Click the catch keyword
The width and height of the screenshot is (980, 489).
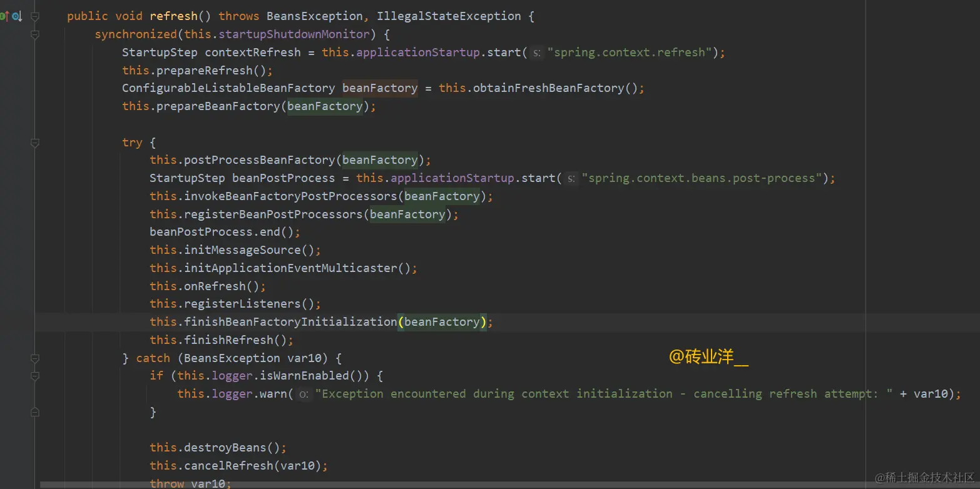point(153,358)
